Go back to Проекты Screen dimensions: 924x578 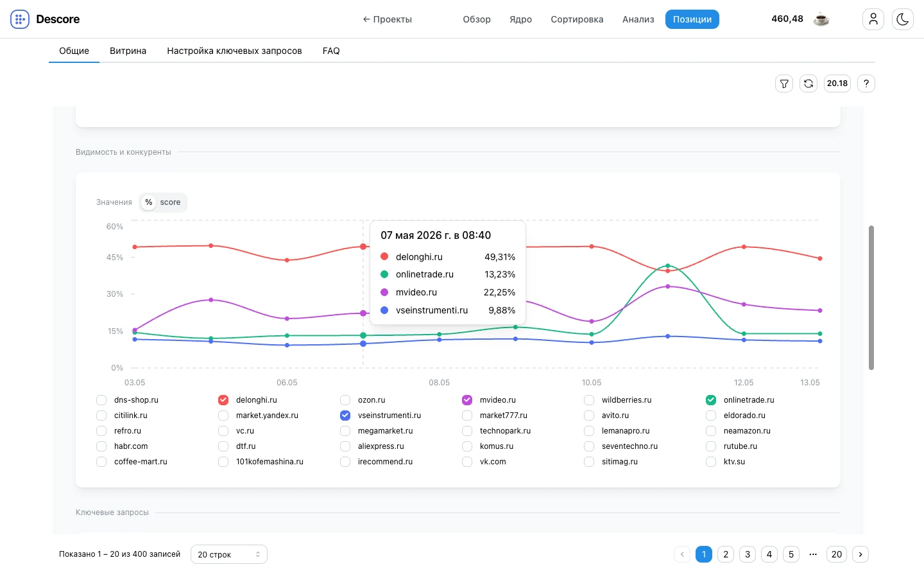[388, 19]
